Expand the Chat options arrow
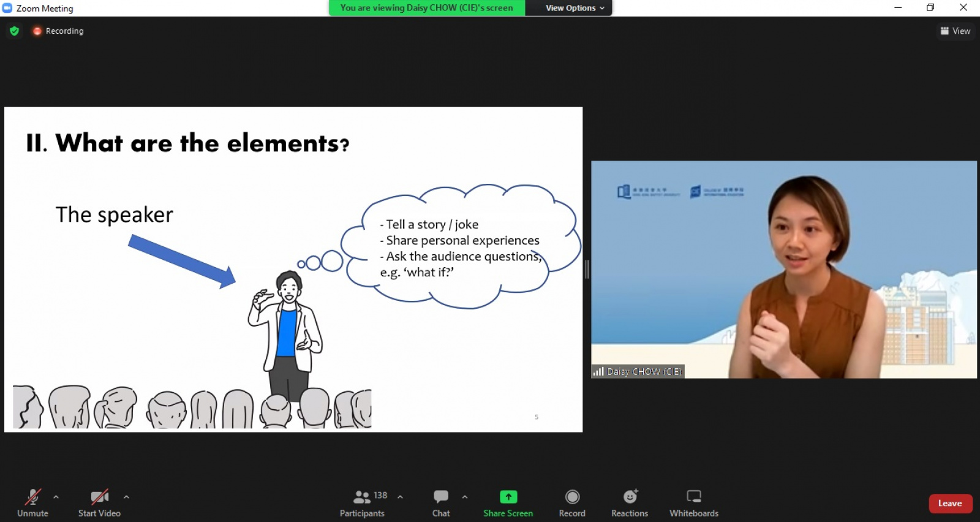This screenshot has height=522, width=980. point(465,497)
